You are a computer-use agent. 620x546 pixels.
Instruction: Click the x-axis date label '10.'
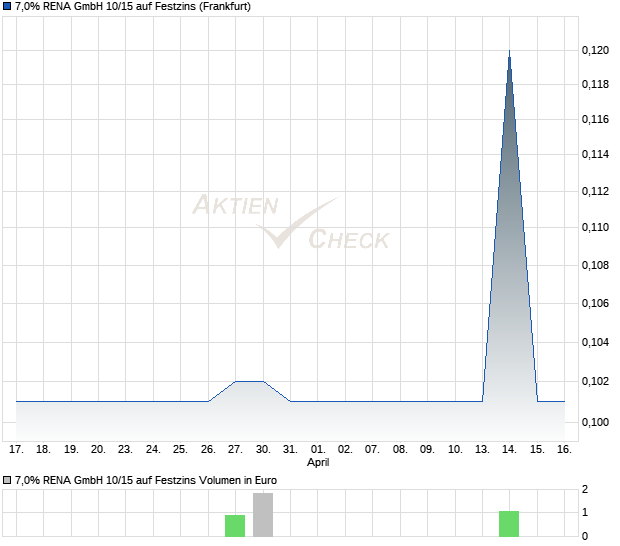pos(455,450)
